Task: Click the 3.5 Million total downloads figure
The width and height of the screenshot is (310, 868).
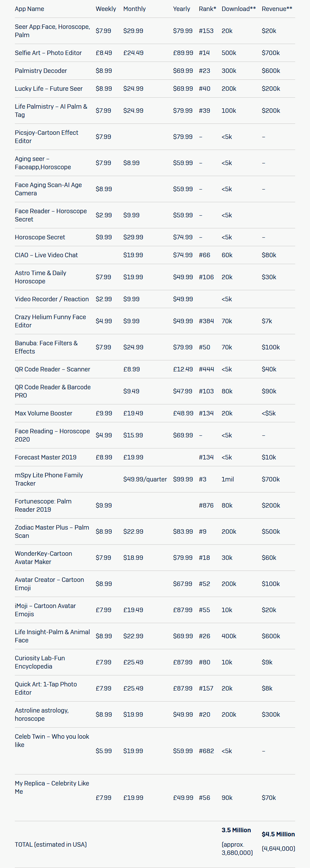Action: click(x=236, y=830)
